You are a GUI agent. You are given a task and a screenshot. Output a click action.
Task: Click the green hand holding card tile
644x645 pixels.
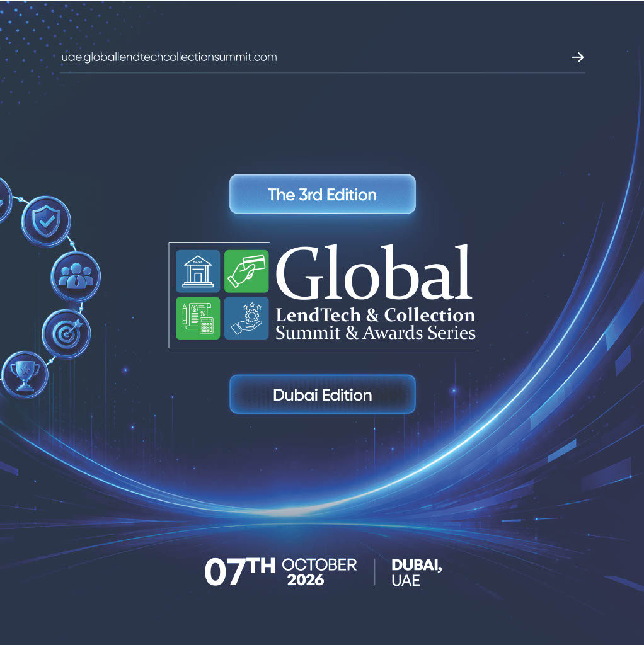[246, 271]
